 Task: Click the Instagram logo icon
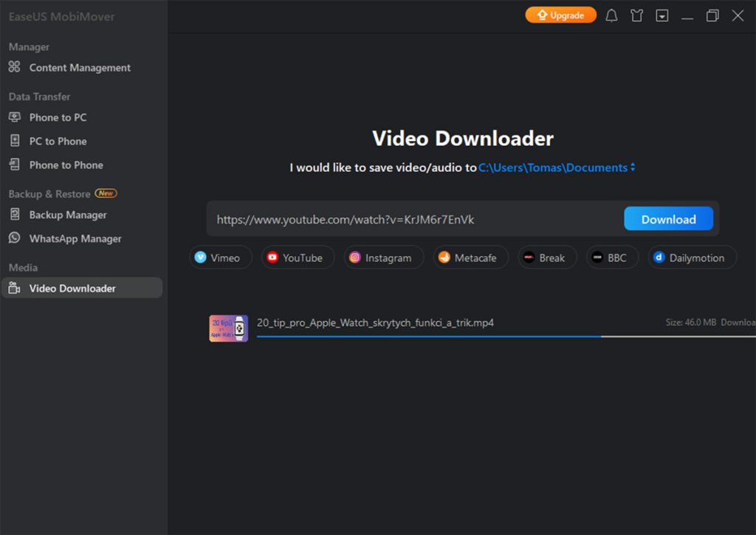coord(355,258)
